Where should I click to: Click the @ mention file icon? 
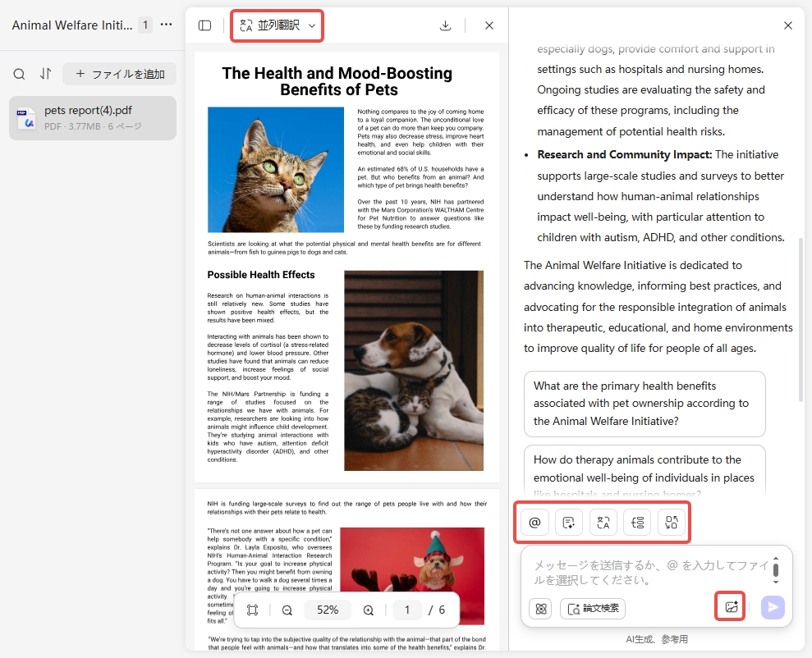pyautogui.click(x=535, y=523)
